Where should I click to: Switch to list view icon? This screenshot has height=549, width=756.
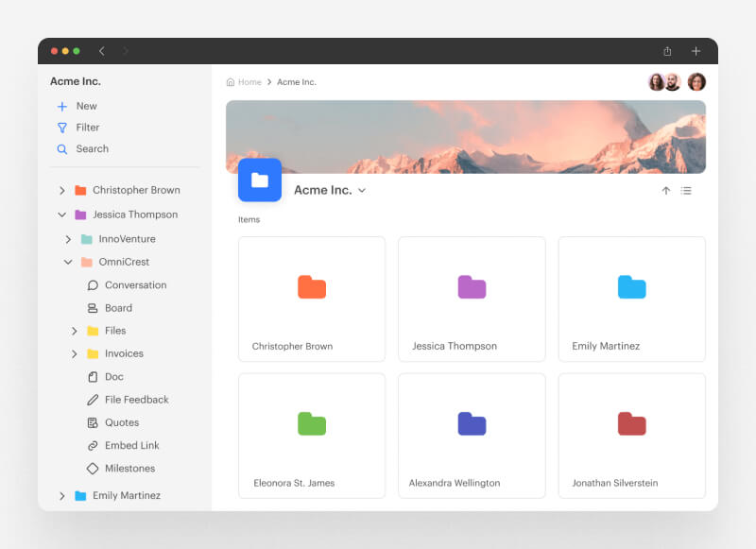[686, 191]
